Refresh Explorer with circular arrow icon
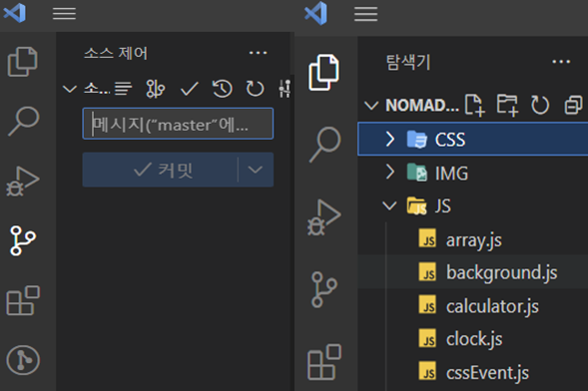This screenshot has height=391, width=588. tap(540, 106)
